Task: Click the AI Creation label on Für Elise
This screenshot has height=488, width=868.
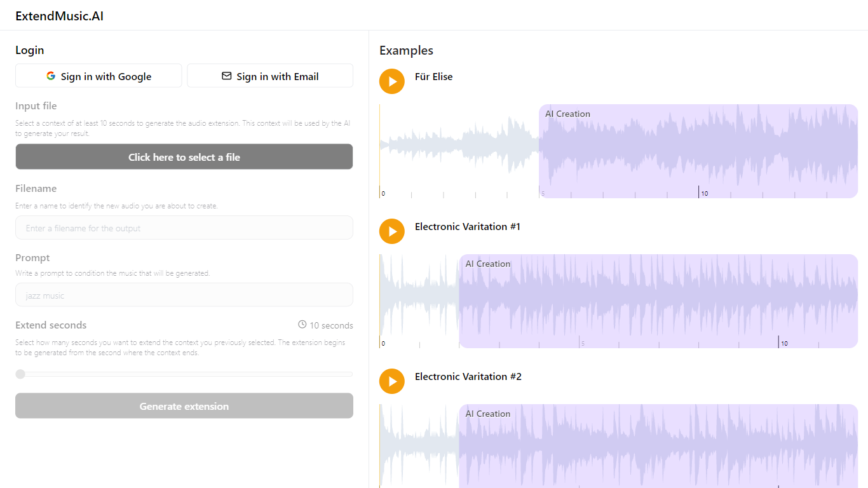Action: pyautogui.click(x=567, y=114)
